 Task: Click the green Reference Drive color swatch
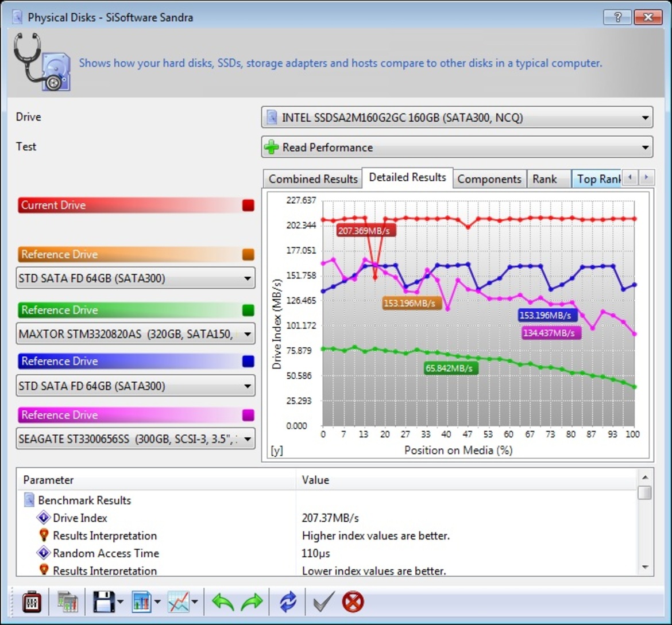(x=248, y=310)
